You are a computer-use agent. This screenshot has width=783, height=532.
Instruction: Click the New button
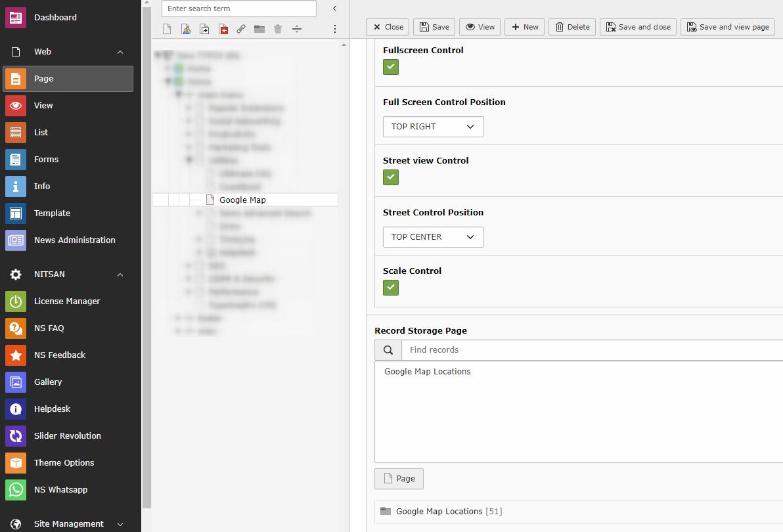(x=524, y=27)
